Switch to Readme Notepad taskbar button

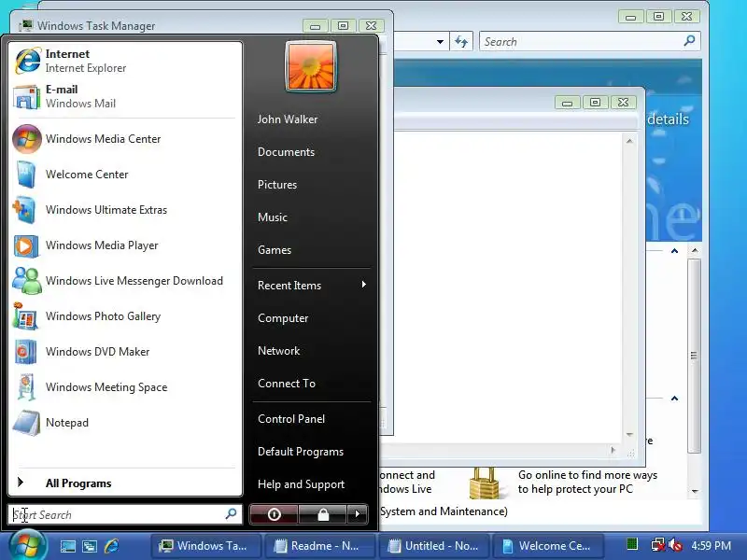coord(320,546)
